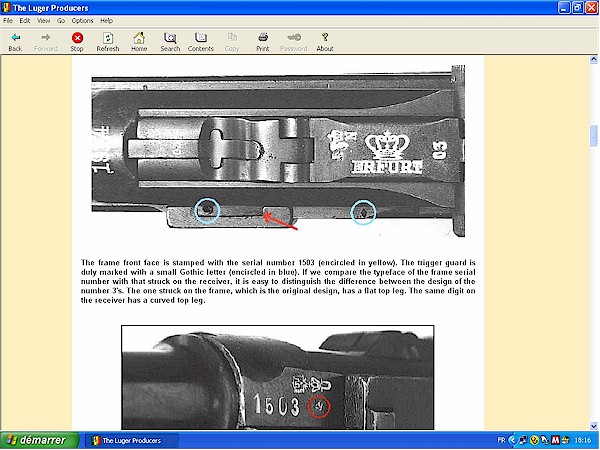The width and height of the screenshot is (600, 450).
Task: Click the taskbar clock 18:16
Action: point(582,440)
